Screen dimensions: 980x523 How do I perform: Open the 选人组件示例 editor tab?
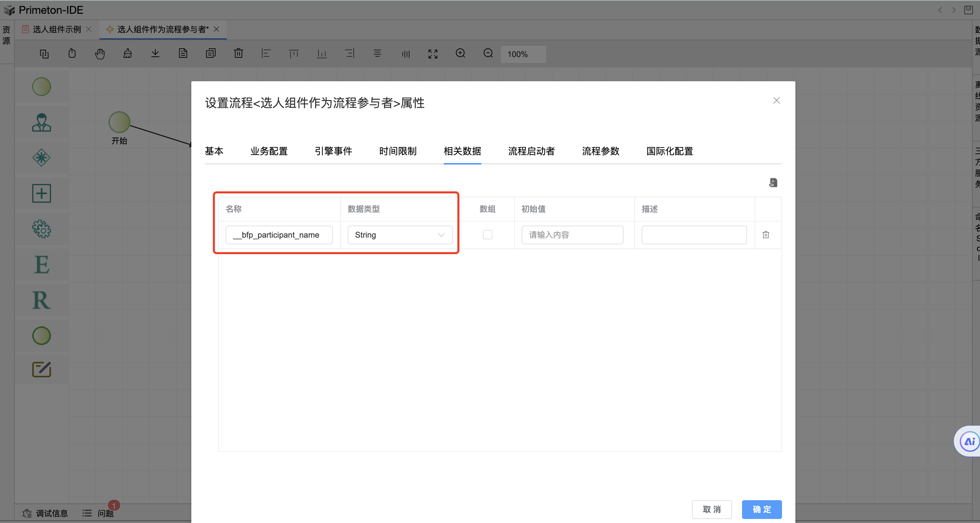pos(57,29)
